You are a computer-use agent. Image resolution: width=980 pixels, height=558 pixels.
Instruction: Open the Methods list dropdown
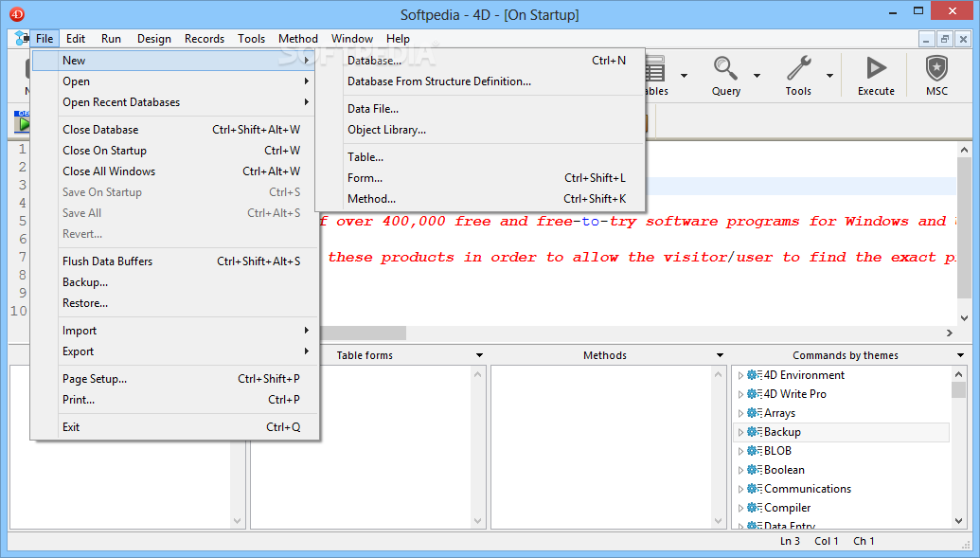[720, 355]
